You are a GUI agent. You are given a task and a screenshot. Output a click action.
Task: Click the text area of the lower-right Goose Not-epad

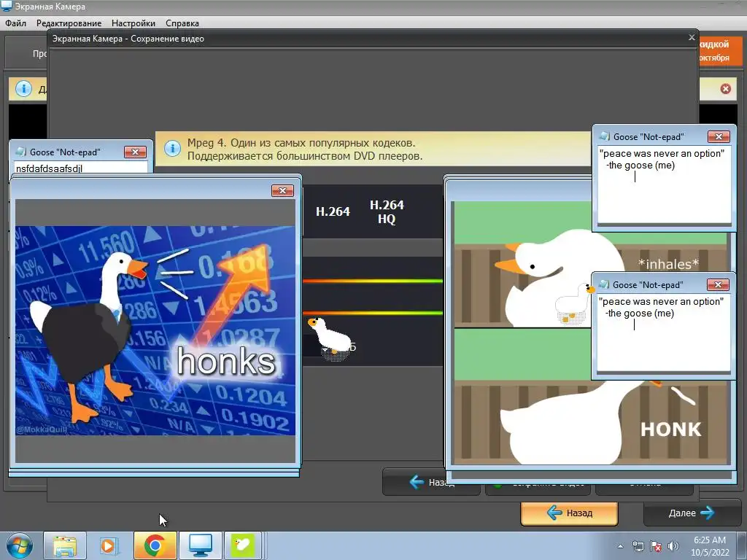tap(663, 332)
